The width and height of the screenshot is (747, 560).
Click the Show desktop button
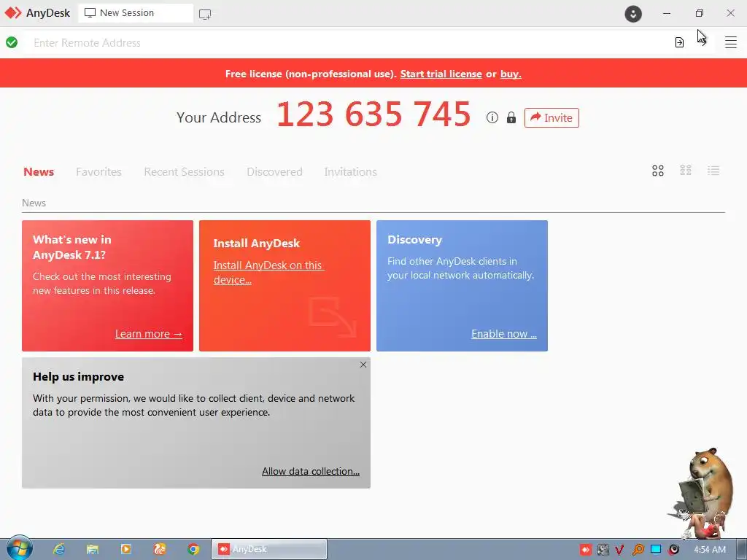(x=742, y=549)
